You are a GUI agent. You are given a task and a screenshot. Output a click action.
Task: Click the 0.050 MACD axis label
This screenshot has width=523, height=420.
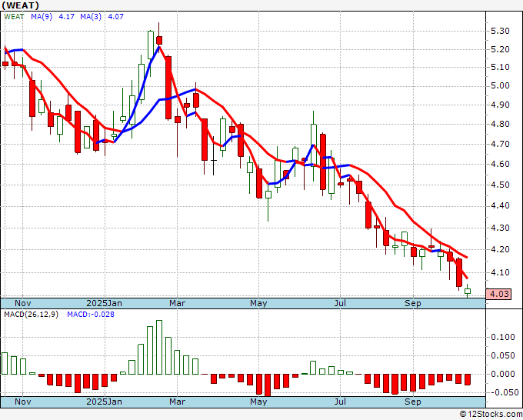pyautogui.click(x=503, y=355)
